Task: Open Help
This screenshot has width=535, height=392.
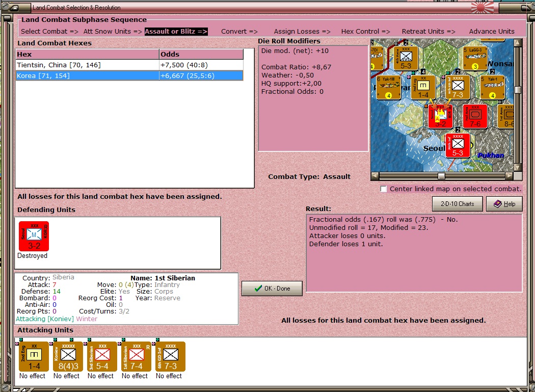Action: click(504, 204)
